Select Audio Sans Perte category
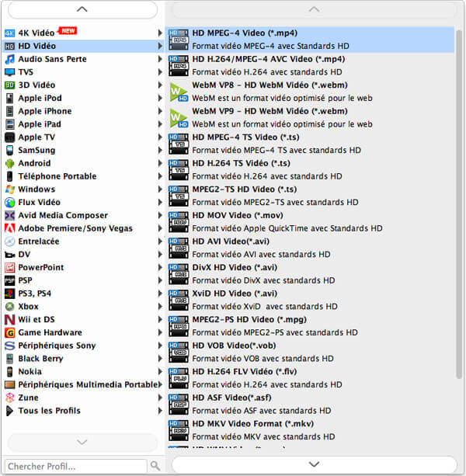 click(52, 59)
